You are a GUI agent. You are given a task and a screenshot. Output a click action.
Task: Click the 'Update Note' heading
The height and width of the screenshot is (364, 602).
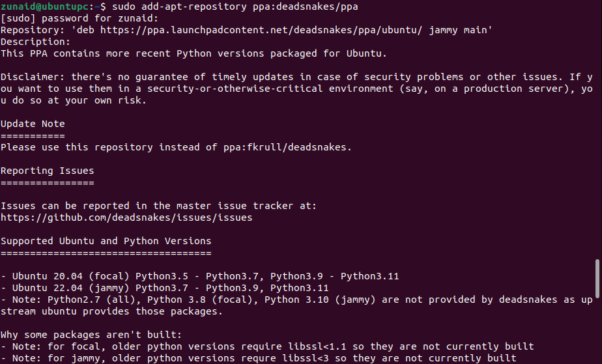(33, 124)
